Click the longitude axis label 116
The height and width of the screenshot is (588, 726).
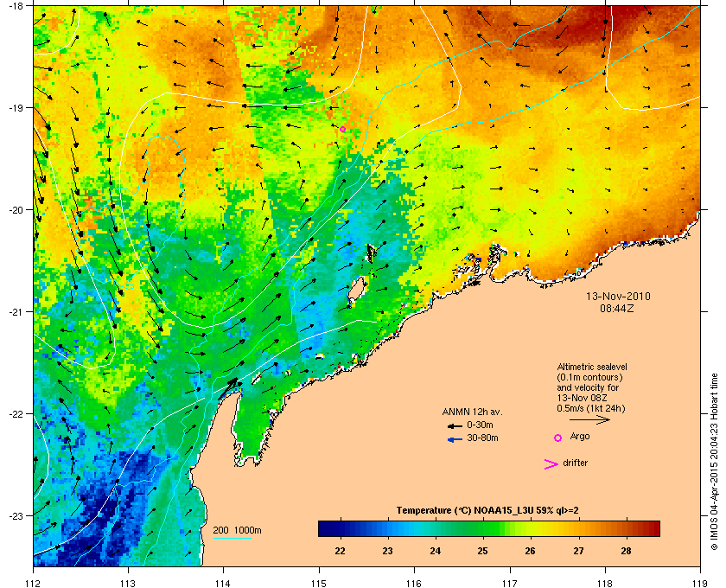click(x=414, y=583)
